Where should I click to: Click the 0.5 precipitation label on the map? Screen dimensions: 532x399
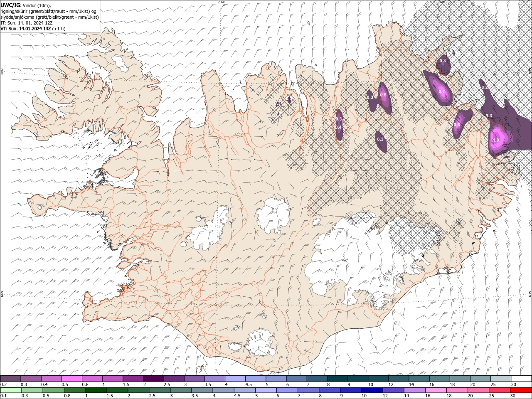pyautogui.click(x=383, y=95)
